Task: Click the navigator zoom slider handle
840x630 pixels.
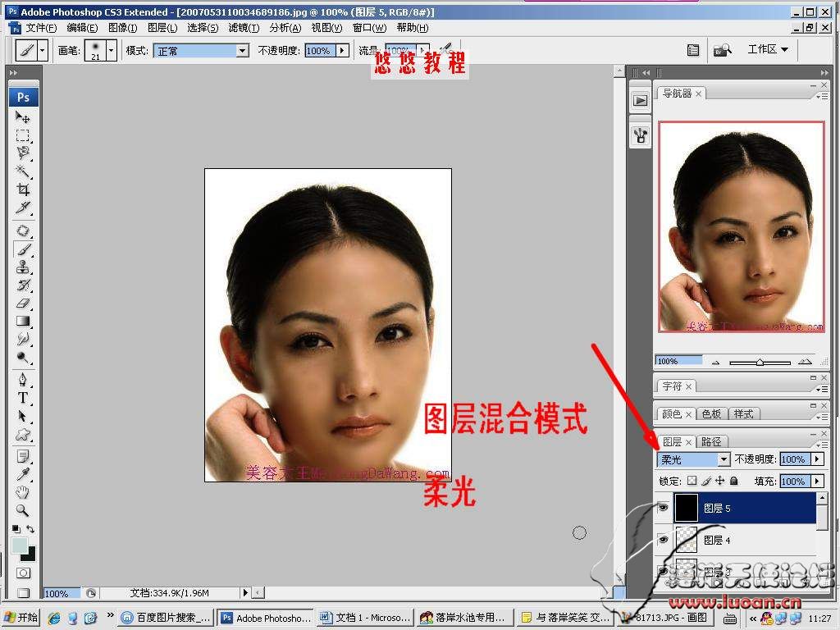Action: (x=760, y=363)
